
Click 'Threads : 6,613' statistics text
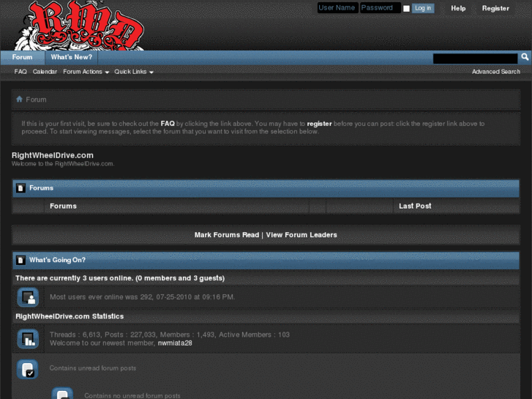(x=75, y=335)
